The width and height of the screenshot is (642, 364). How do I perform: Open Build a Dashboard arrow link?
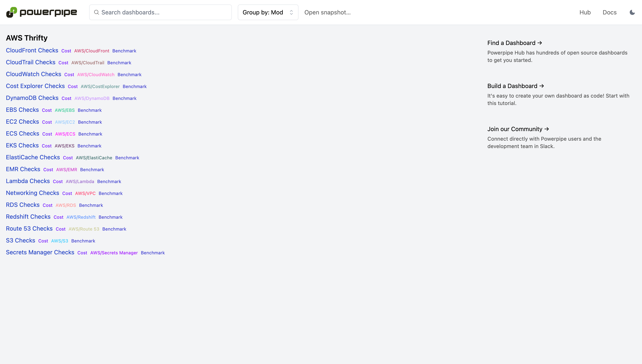click(515, 86)
